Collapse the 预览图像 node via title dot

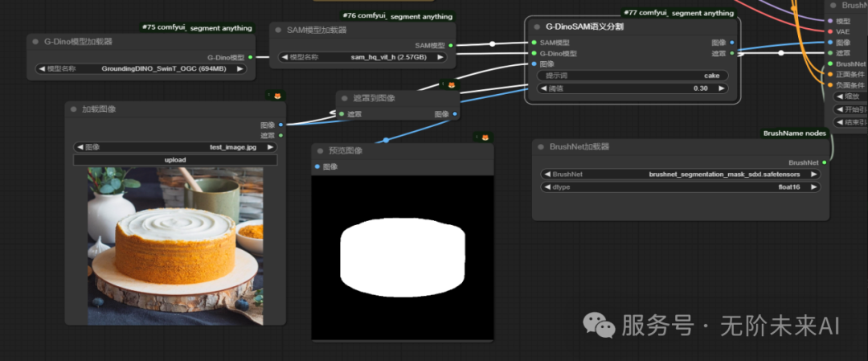(320, 150)
